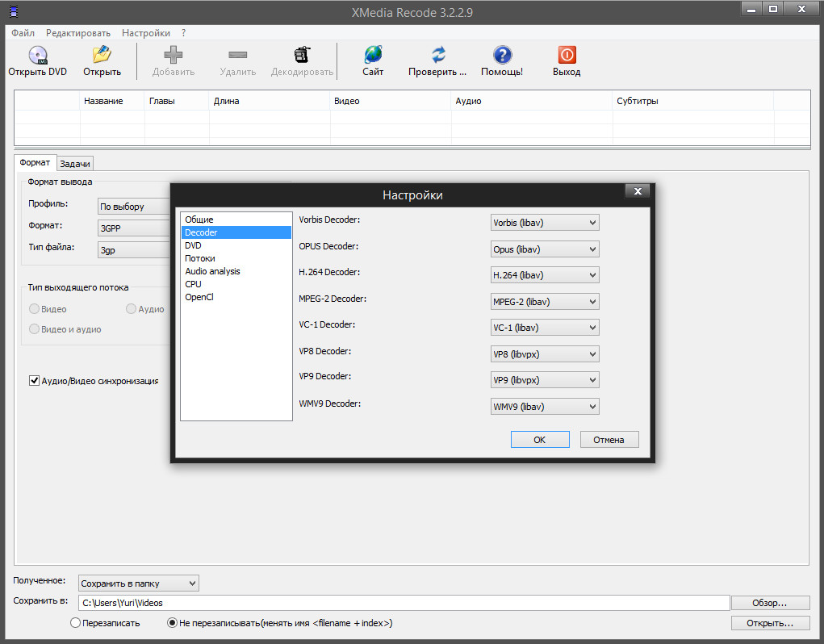Select the Не перезаписывать radio button

[172, 623]
